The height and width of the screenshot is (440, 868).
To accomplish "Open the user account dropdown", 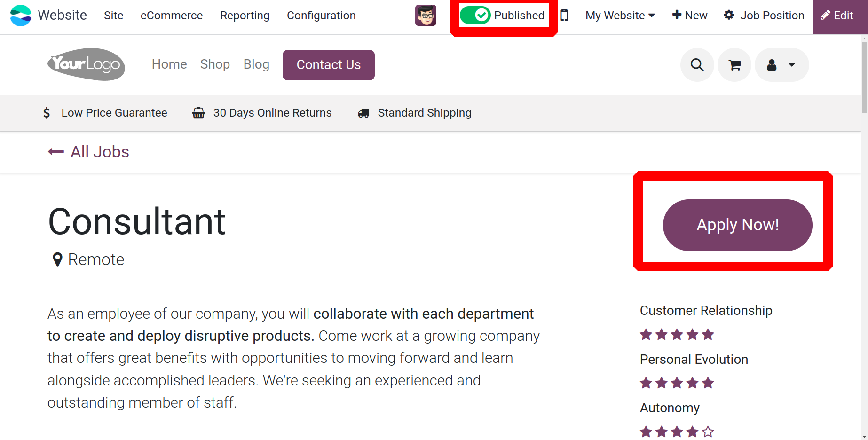I will pos(781,65).
